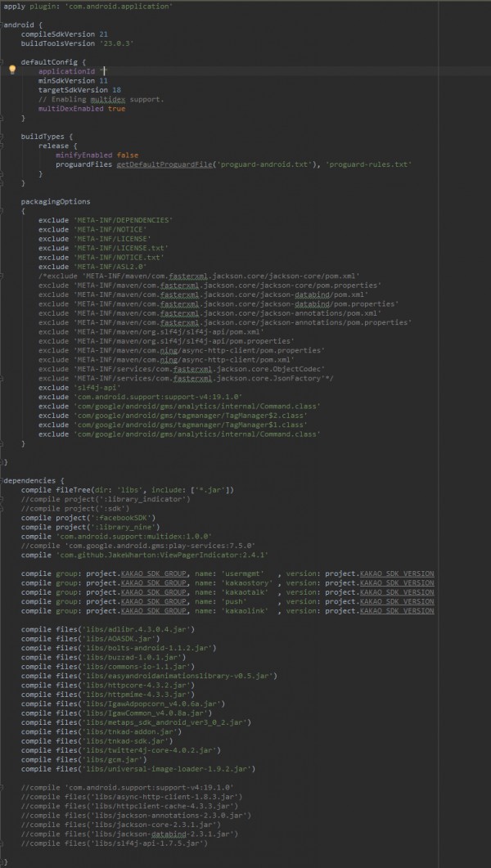Click the metaps_sdk_android_ver3_0_2.jar line
Screen dimensions: 491x868
point(136,722)
